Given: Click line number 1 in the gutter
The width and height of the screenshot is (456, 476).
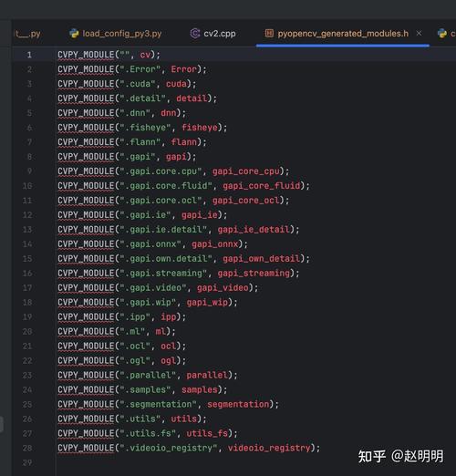Looking at the screenshot, I should [x=29, y=55].
